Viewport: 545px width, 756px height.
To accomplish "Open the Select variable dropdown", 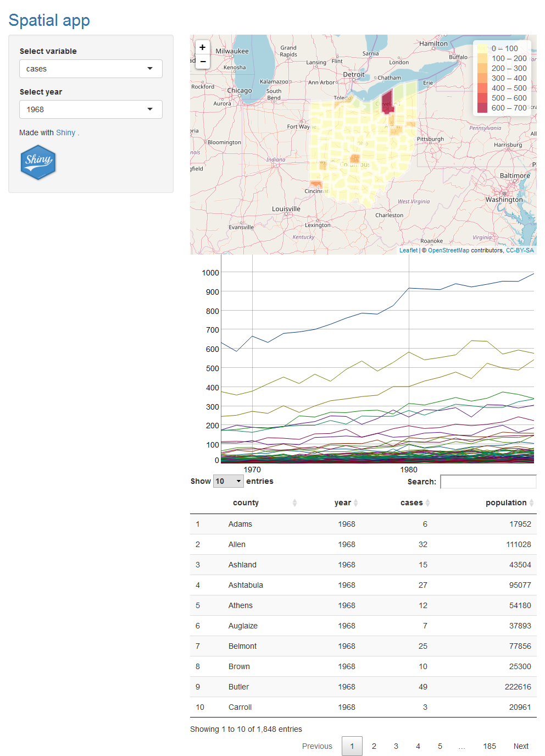I will click(91, 69).
